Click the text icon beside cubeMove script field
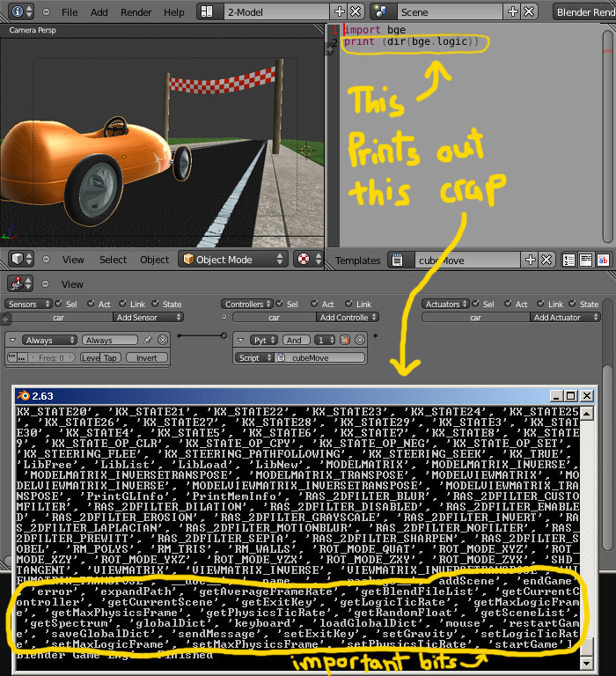 coord(282,358)
